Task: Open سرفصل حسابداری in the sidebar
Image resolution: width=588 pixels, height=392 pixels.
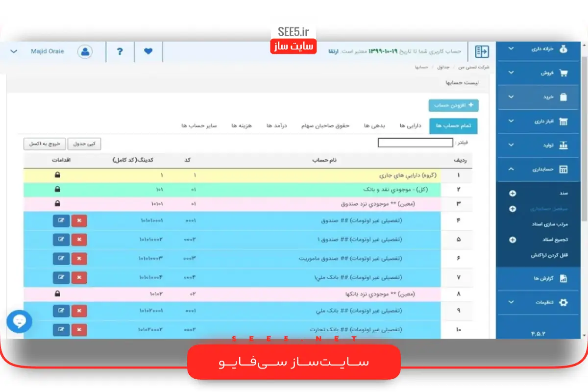Action: [x=548, y=209]
